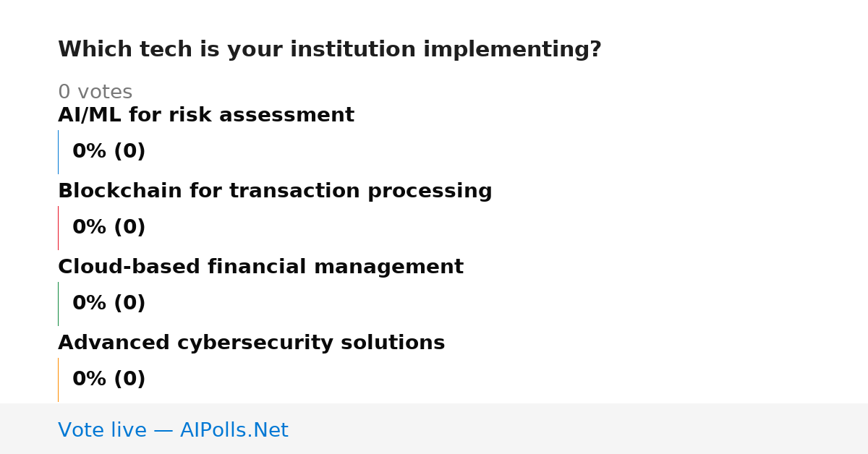Click the empty gray footer bar area
Image resolution: width=868 pixels, height=454 pixels.
pos(579,429)
